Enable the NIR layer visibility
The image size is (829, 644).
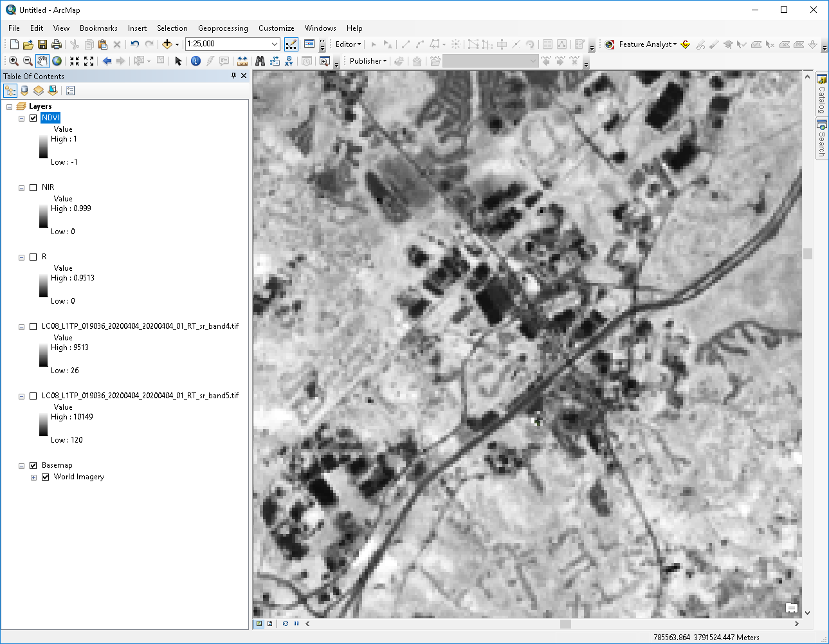pos(33,187)
